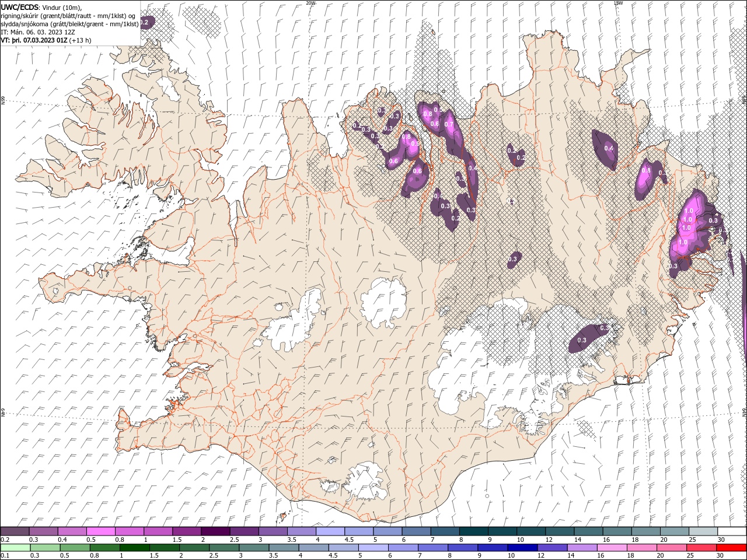Image resolution: width=747 pixels, height=560 pixels.
Task: Select lower legend red swatch after 30
Action: tap(731, 548)
